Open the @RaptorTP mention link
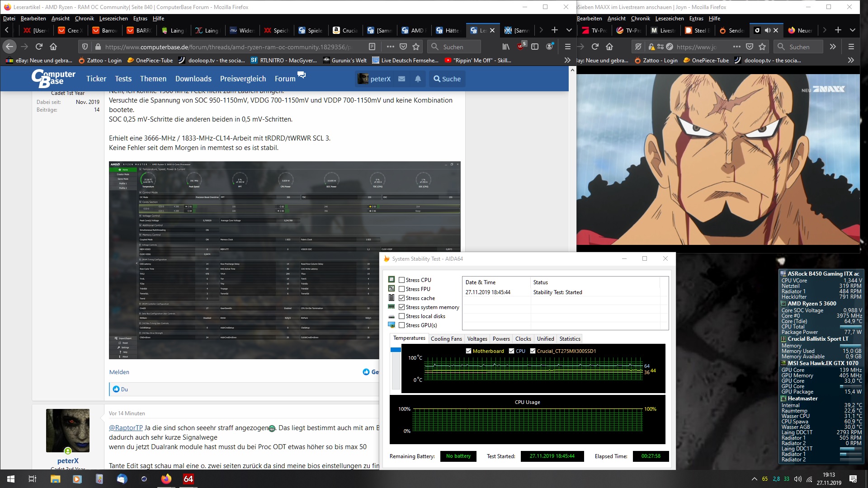 126,427
